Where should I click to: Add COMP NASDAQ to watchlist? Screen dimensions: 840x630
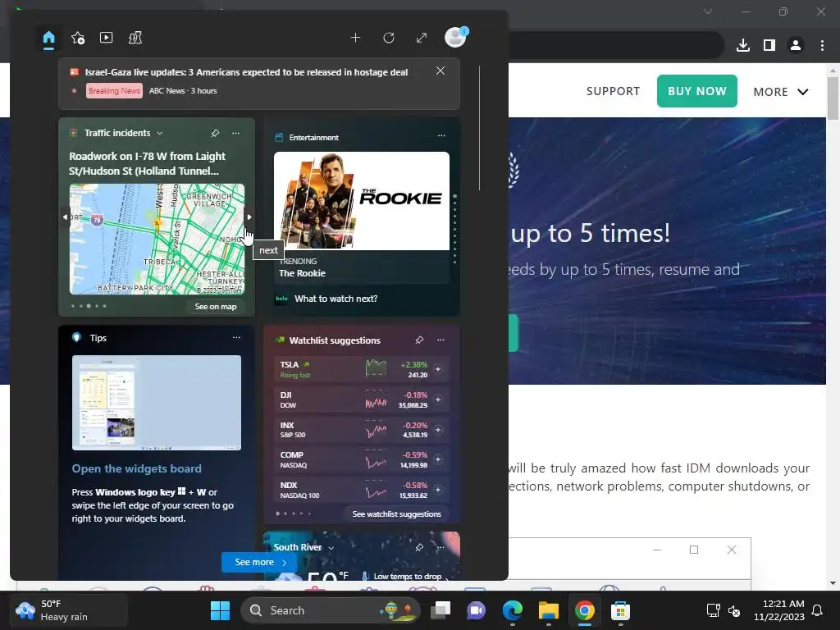pos(438,459)
